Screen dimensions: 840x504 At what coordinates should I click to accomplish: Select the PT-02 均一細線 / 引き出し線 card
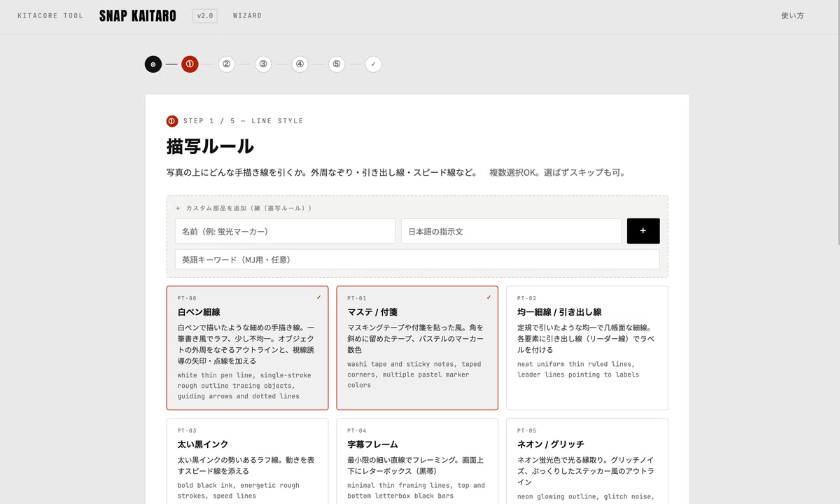click(587, 348)
